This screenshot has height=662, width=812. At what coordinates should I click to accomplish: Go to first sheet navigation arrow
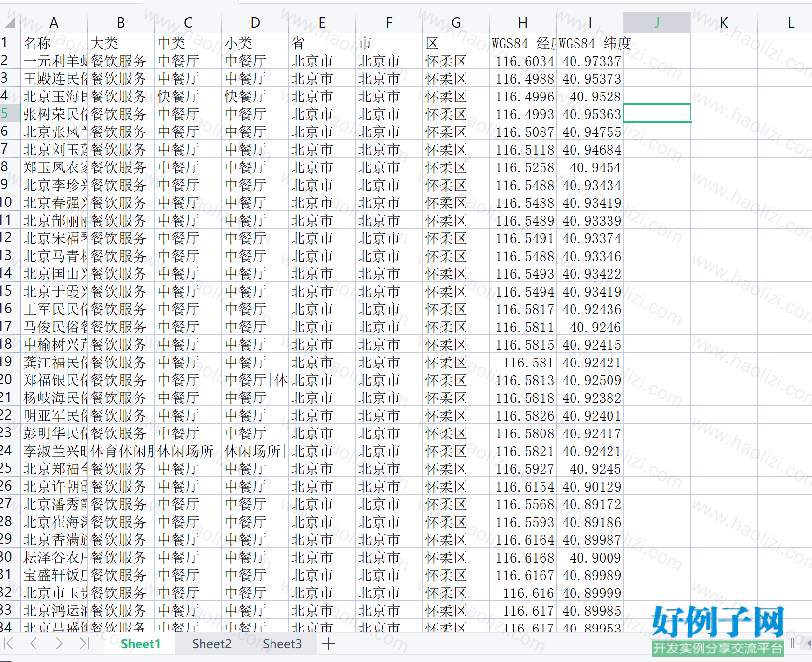click(9, 643)
